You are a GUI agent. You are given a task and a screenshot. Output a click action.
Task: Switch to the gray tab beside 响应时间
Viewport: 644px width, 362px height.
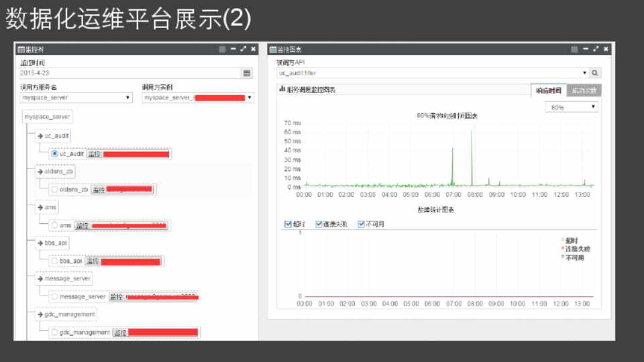[584, 90]
